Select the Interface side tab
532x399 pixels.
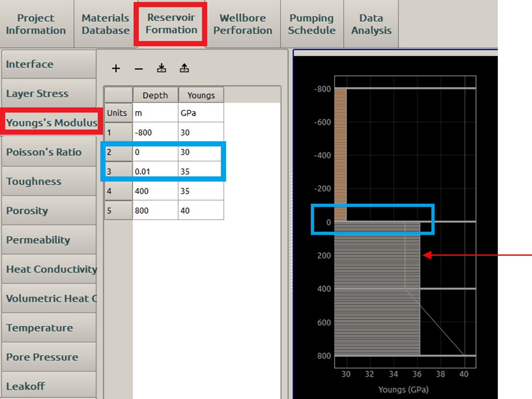(x=49, y=64)
